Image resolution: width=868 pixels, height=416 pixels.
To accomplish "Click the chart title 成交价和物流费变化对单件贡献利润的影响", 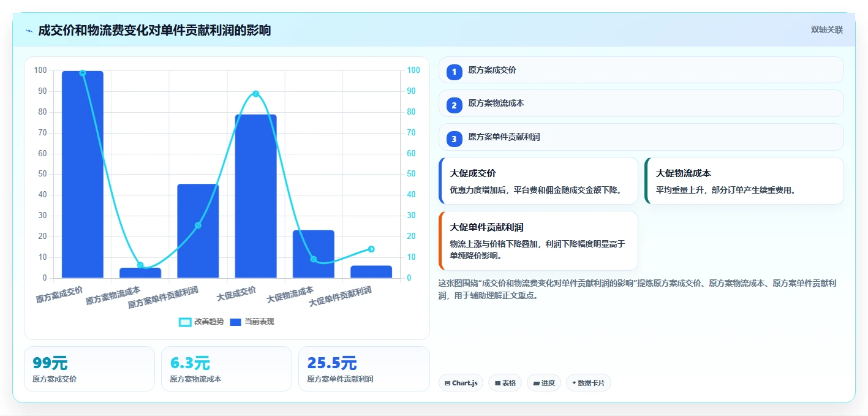I will (154, 30).
